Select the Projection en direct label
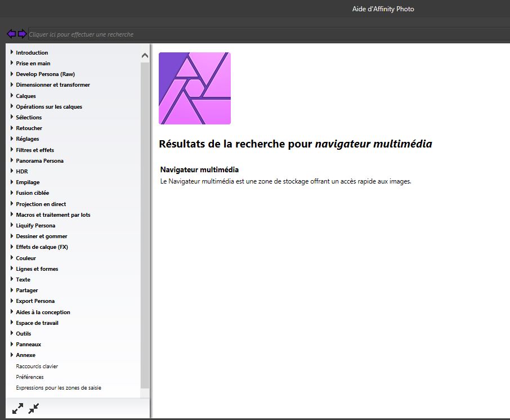 (x=41, y=204)
